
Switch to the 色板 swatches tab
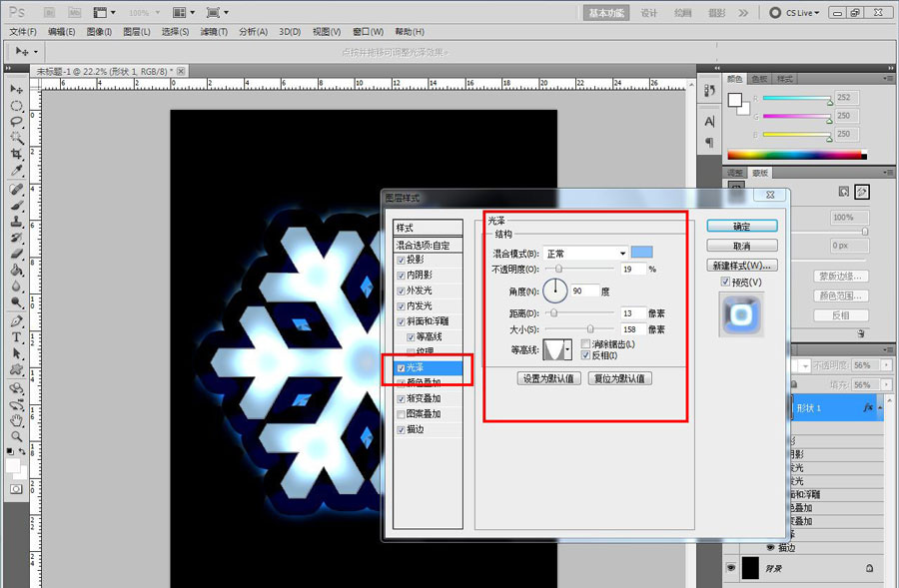click(759, 78)
